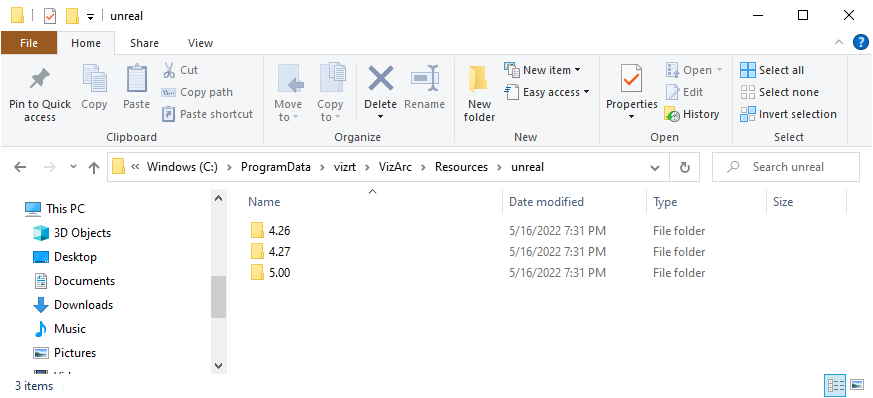Click the Open ribbon button
This screenshot has width=873, height=398.
click(694, 70)
